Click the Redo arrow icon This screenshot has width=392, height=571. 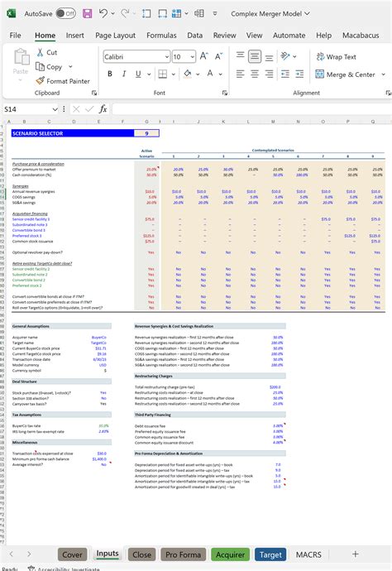125,13
